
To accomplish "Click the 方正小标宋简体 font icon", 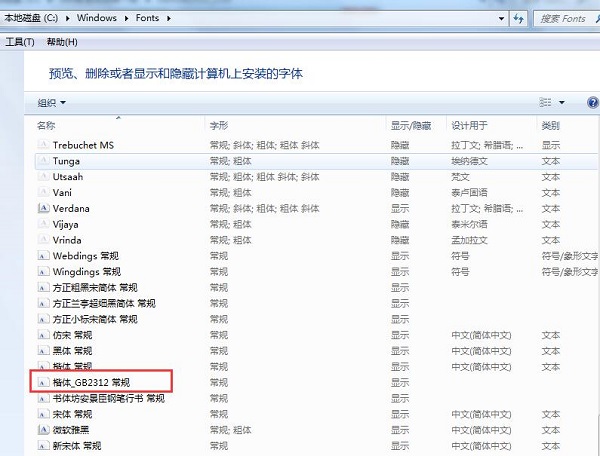I will click(43, 319).
